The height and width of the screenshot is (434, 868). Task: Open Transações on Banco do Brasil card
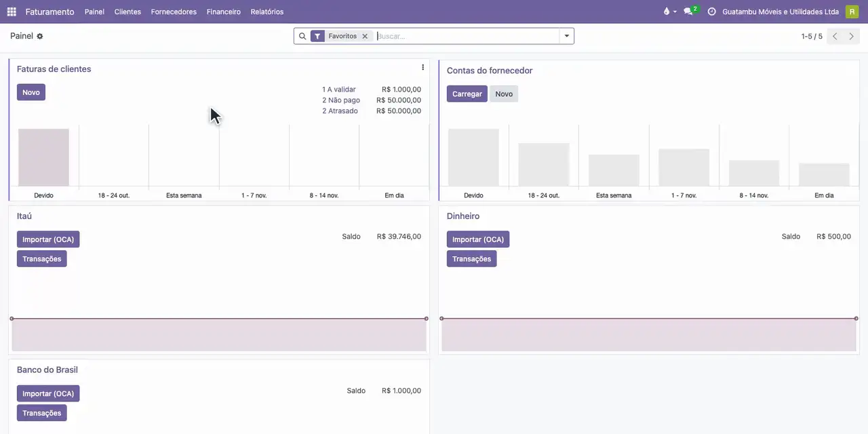point(42,413)
